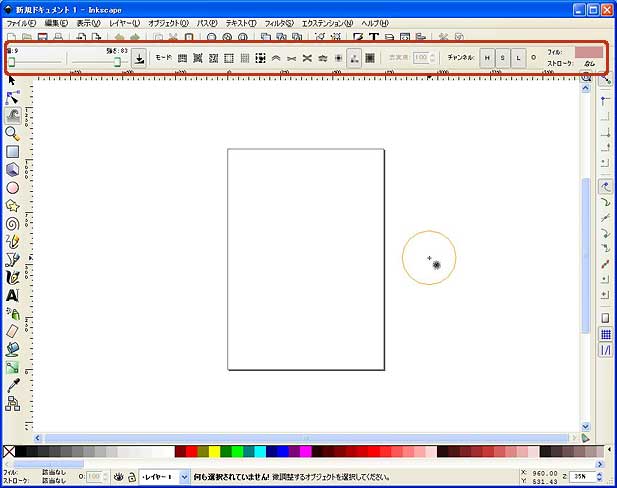The image size is (617, 488).
Task: Choose tweak Attract/repel path mode icon
Action: tap(307, 58)
